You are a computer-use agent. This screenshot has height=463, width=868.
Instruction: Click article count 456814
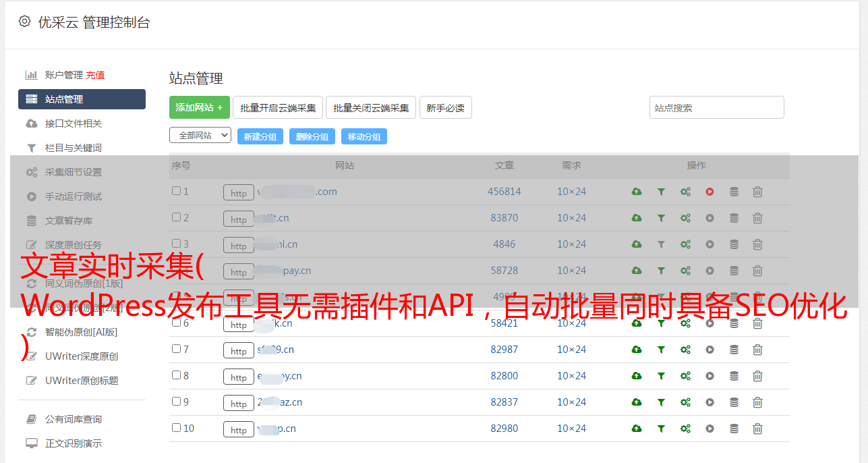[504, 192]
